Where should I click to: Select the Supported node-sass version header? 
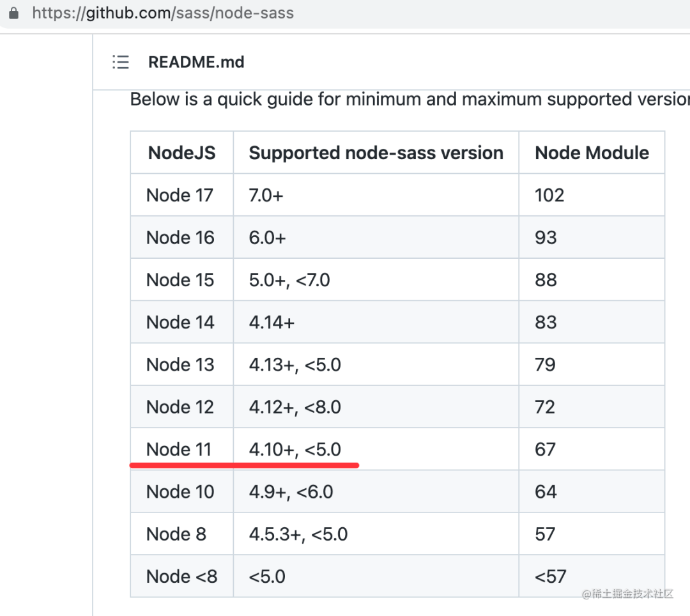[376, 153]
